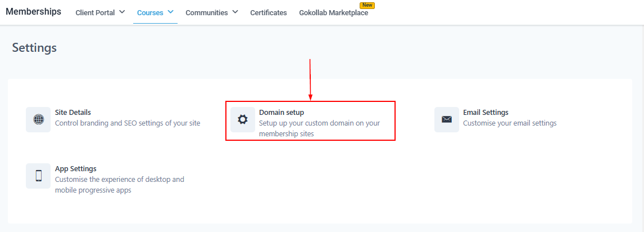Go to the Gokollab Marketplace tab
The image size is (644, 232).
pos(333,12)
